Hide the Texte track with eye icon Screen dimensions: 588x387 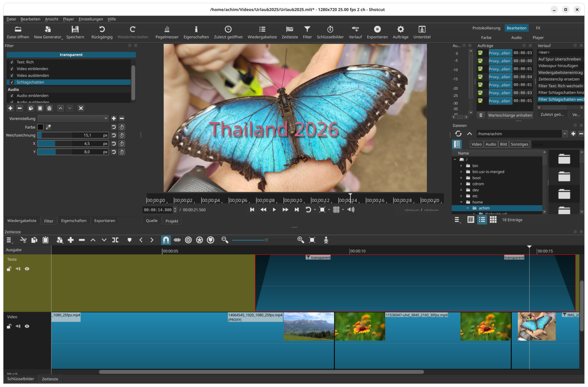pos(27,269)
